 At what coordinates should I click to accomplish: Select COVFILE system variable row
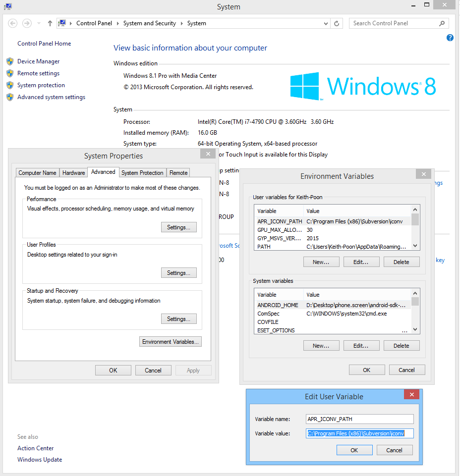pos(333,322)
